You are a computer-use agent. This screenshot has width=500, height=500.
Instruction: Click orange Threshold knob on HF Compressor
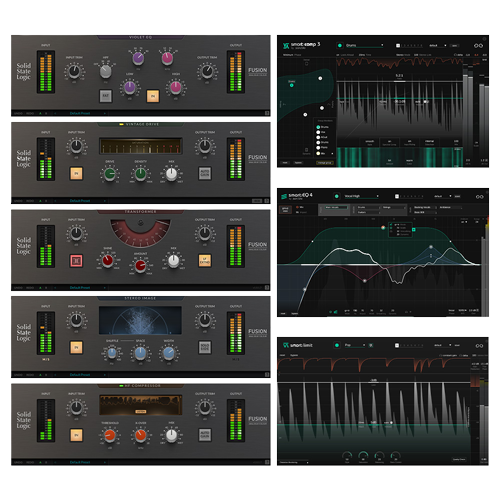(x=109, y=435)
